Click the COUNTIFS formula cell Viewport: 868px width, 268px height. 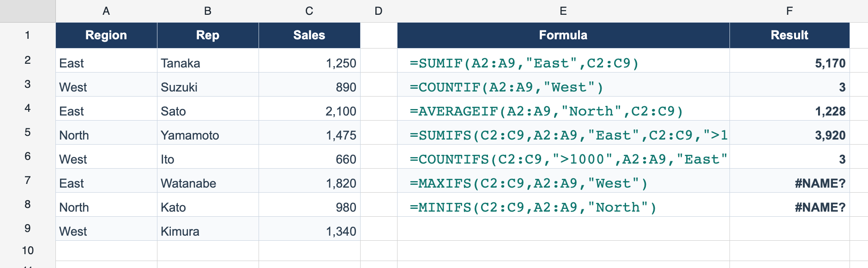click(x=563, y=157)
